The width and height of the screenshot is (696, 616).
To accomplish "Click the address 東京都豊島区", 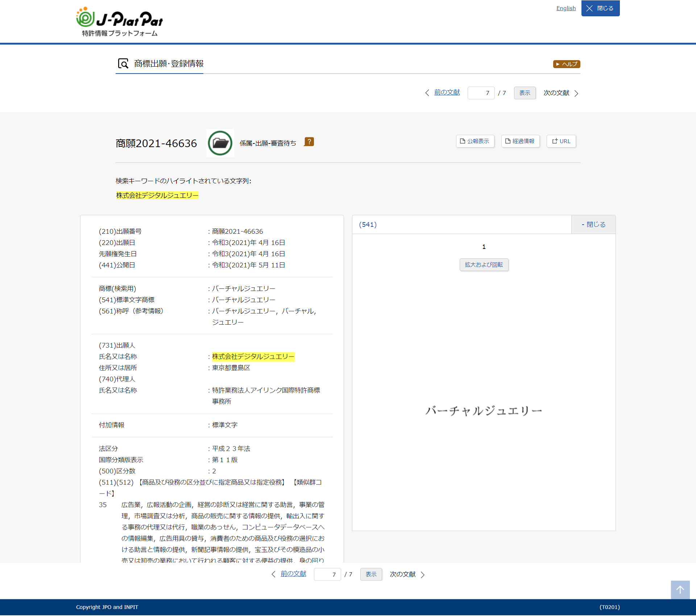I will (231, 368).
